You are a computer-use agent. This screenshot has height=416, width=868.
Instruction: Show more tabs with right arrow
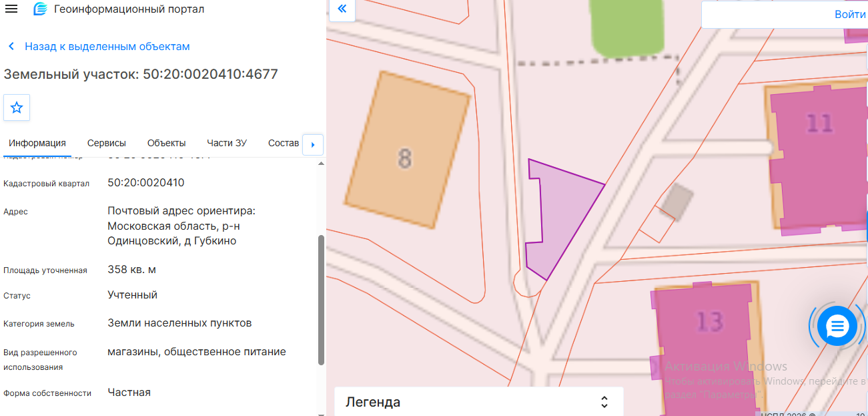(313, 145)
